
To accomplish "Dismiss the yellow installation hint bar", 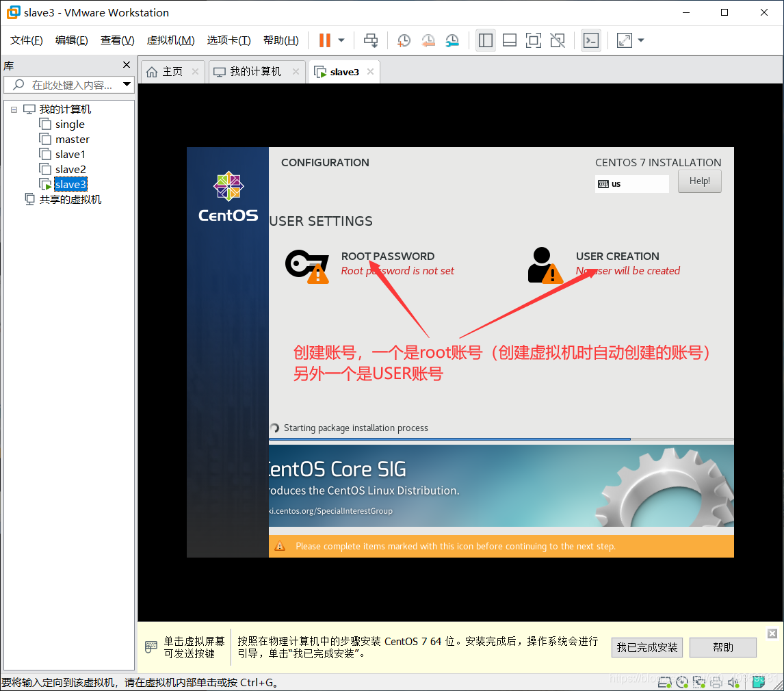I will point(772,634).
